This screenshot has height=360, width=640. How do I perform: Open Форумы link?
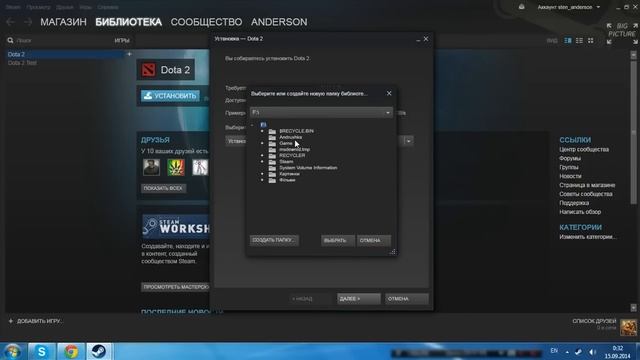(570, 158)
